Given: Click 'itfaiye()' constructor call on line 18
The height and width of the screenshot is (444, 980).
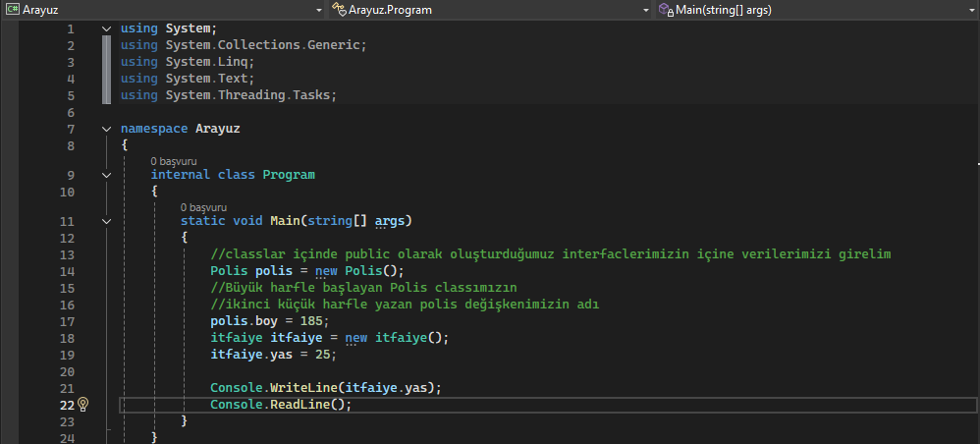Looking at the screenshot, I should pos(409,338).
